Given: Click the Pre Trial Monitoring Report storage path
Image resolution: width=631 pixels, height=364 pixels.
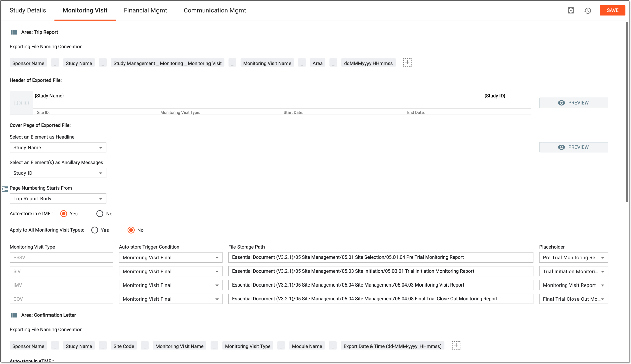Looking at the screenshot, I should [381, 257].
